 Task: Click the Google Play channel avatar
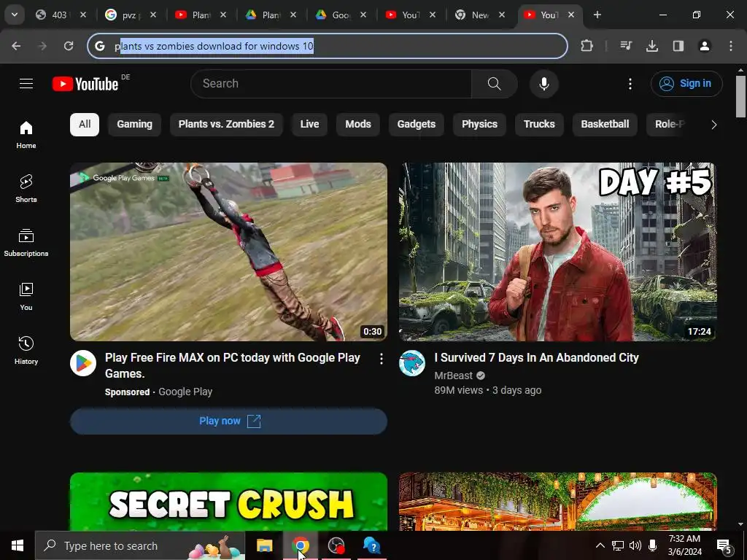coord(83,363)
